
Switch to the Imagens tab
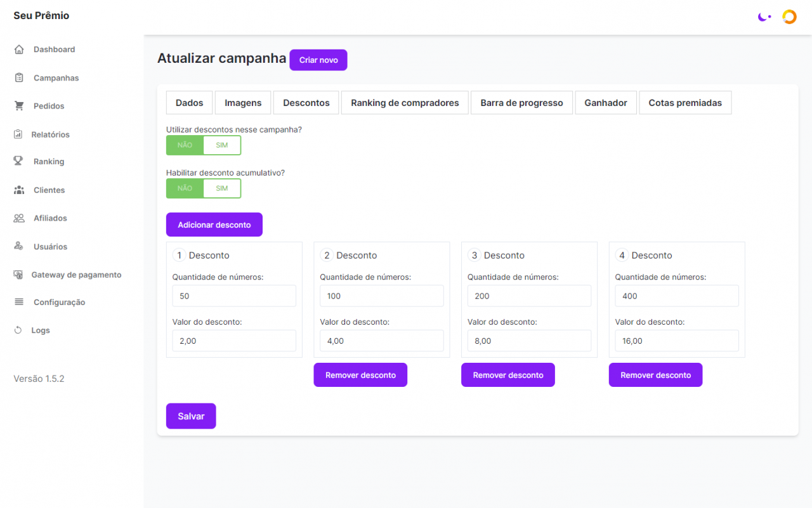point(243,103)
